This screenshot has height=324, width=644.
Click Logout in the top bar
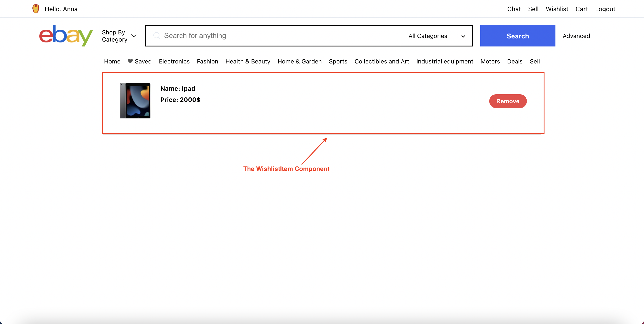point(605,9)
